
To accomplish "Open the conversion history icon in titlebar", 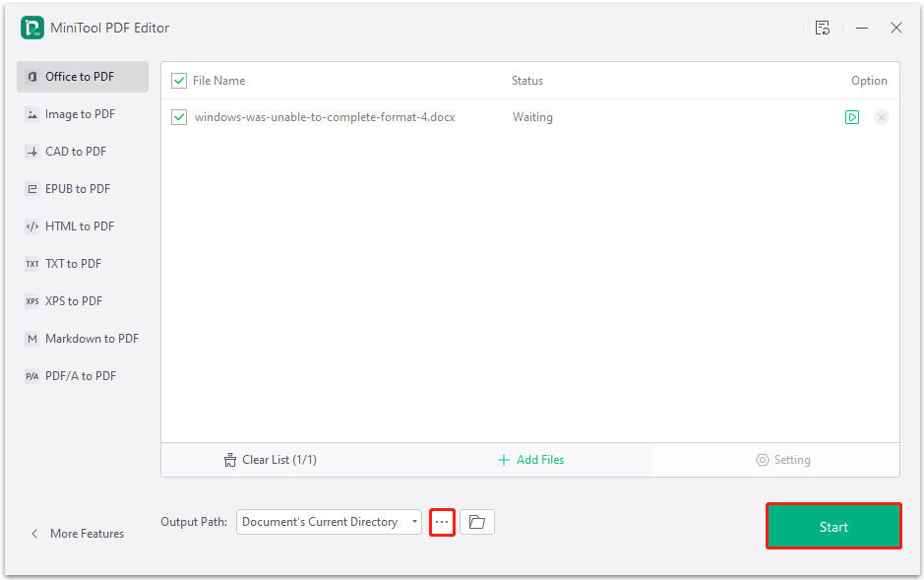I will click(823, 28).
